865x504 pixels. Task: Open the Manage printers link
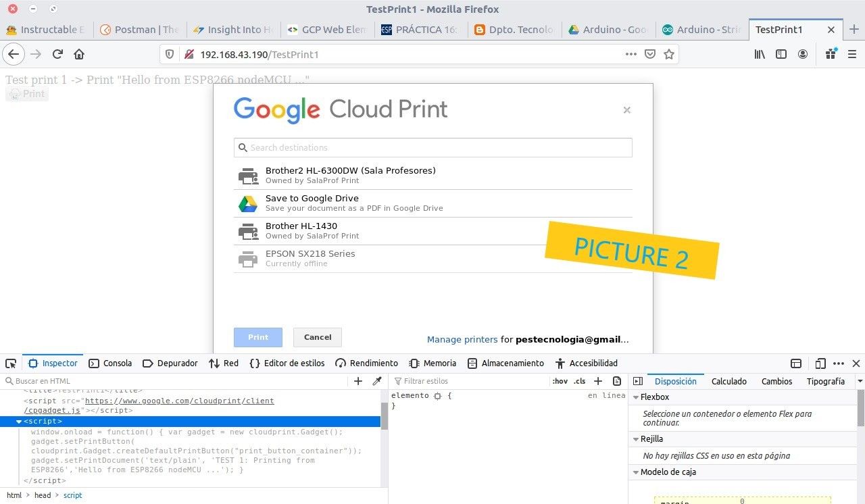click(x=462, y=340)
